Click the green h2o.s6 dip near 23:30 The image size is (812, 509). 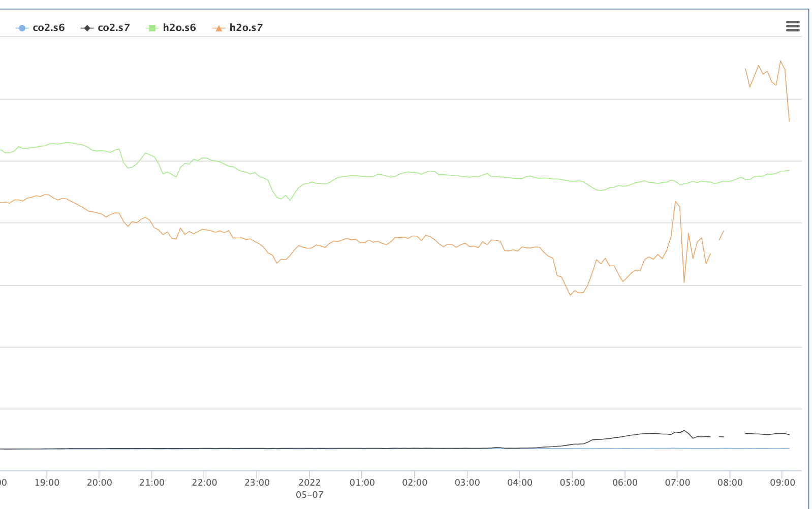290,200
